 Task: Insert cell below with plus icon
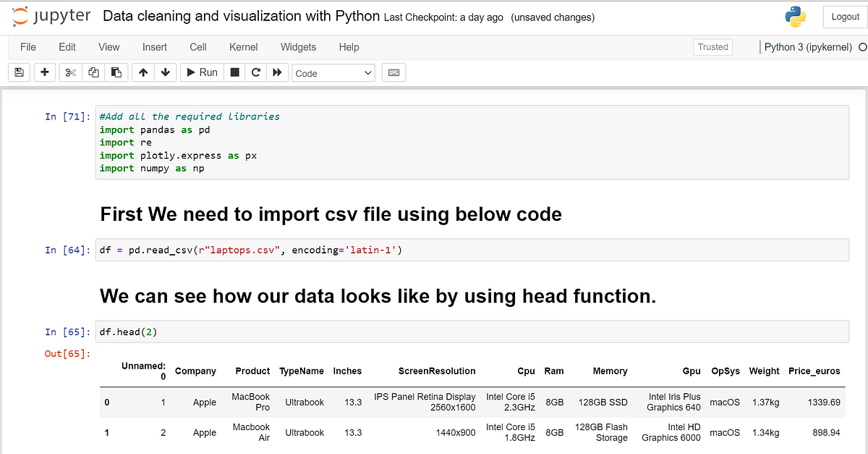tap(45, 72)
